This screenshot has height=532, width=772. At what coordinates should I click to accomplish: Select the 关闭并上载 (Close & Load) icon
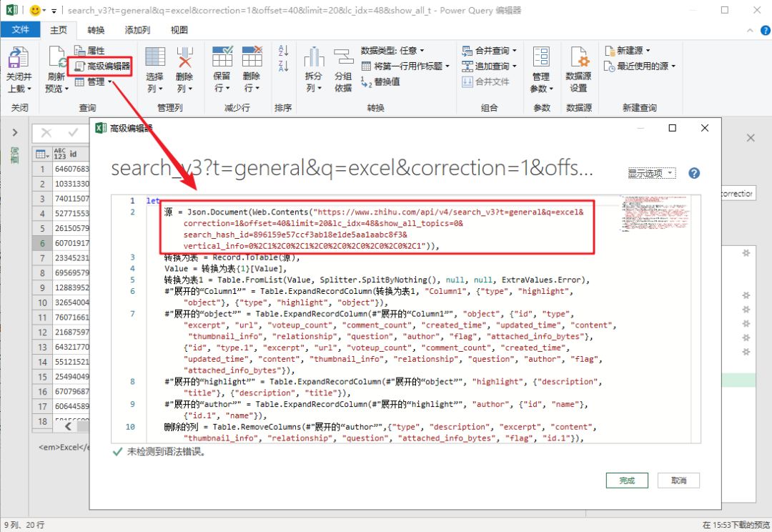(x=19, y=68)
